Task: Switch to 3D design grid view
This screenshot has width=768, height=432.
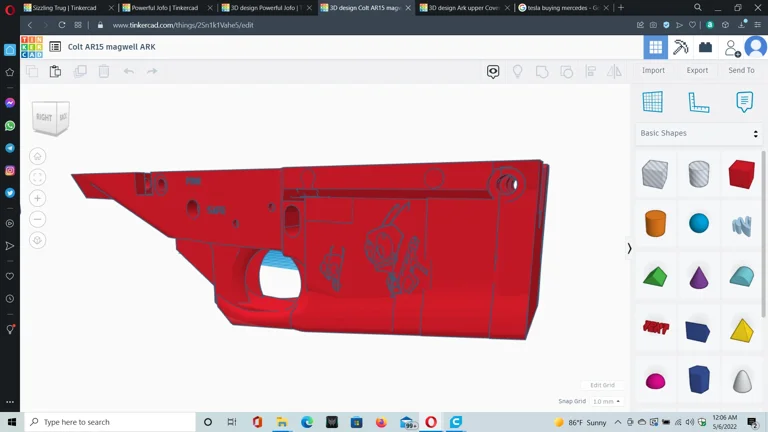Action: [655, 47]
